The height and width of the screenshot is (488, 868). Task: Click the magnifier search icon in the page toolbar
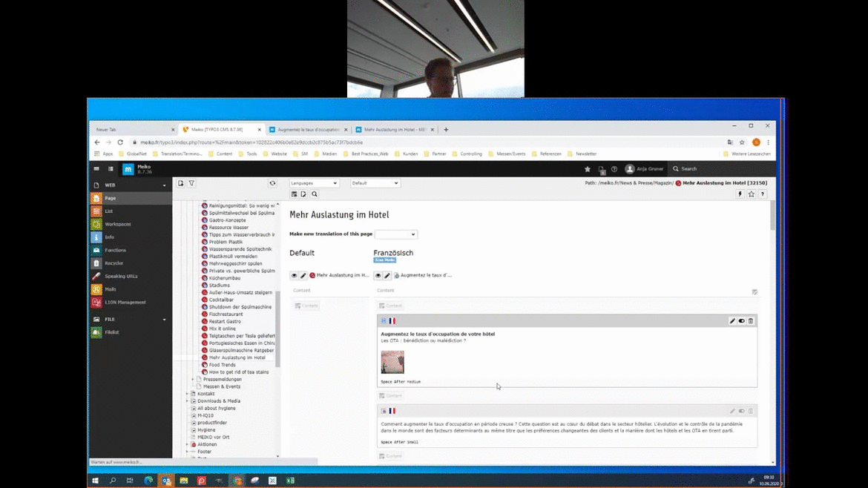tap(315, 194)
